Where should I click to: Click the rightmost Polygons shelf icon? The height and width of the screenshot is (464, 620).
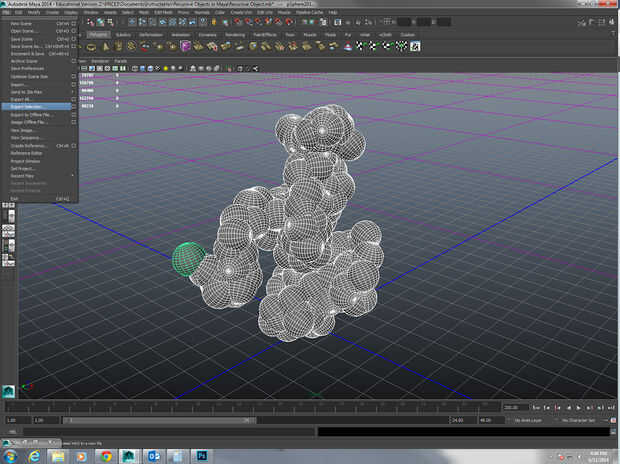click(414, 46)
